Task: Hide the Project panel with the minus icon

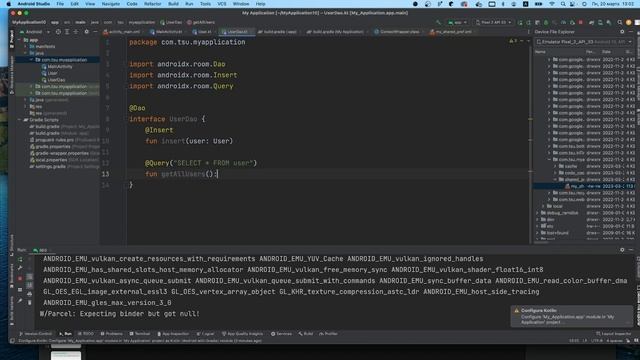Action: point(95,31)
